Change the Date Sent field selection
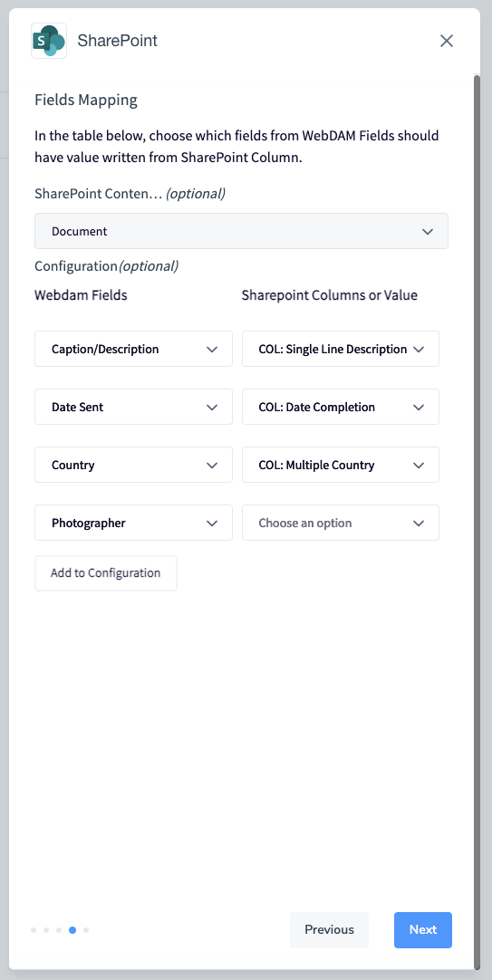492x980 pixels. pyautogui.click(x=134, y=407)
